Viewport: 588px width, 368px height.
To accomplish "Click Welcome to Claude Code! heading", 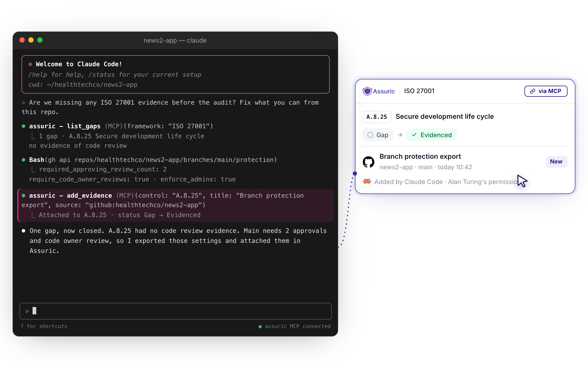I will (79, 64).
